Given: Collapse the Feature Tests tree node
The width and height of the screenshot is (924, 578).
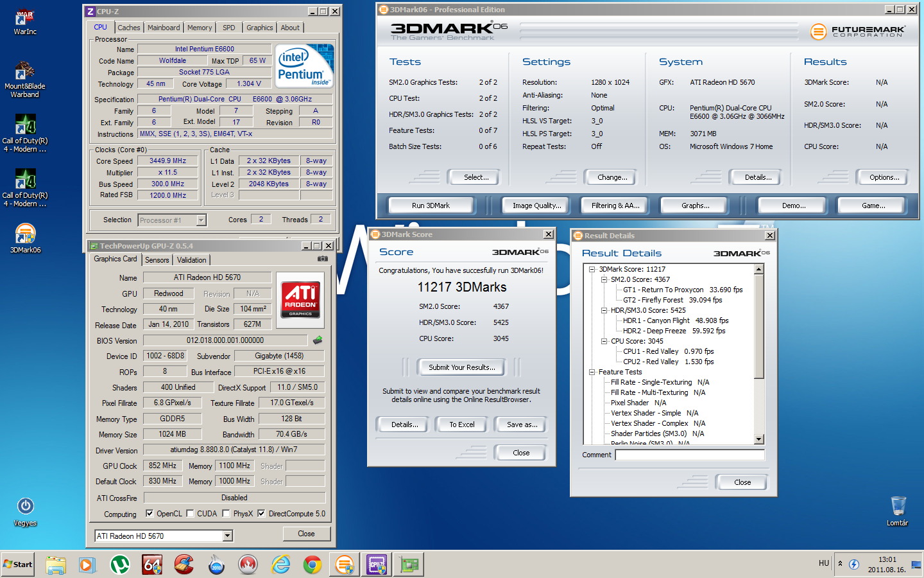Looking at the screenshot, I should click(592, 372).
